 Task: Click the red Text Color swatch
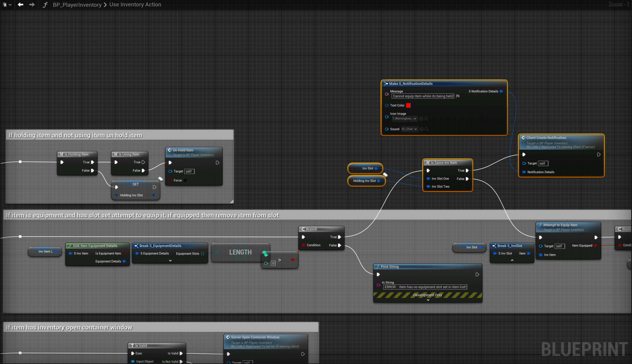[x=408, y=105]
